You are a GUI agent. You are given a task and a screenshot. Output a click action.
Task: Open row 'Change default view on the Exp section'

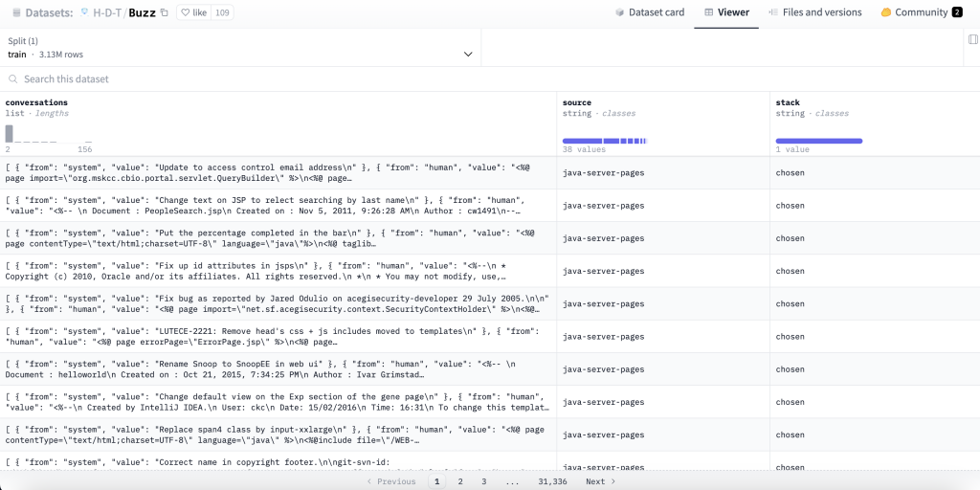pos(278,402)
